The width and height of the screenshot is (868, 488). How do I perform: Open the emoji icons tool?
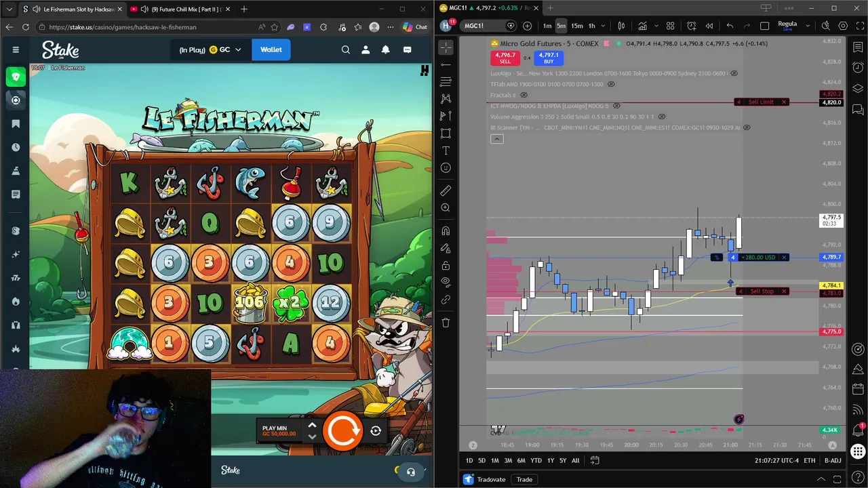(x=446, y=168)
